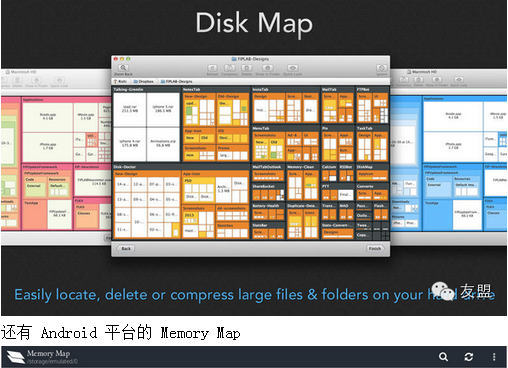The image size is (508, 368).
Task: Select the Animations.zip tile
Action: click(163, 144)
